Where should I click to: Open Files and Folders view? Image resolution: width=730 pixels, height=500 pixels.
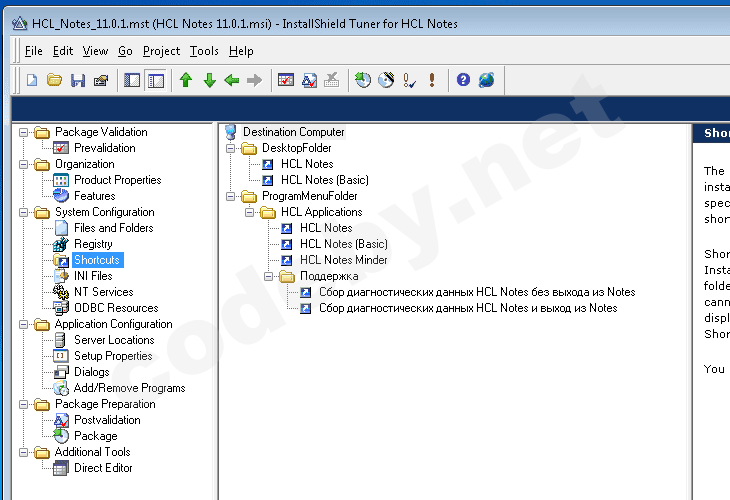tap(114, 228)
